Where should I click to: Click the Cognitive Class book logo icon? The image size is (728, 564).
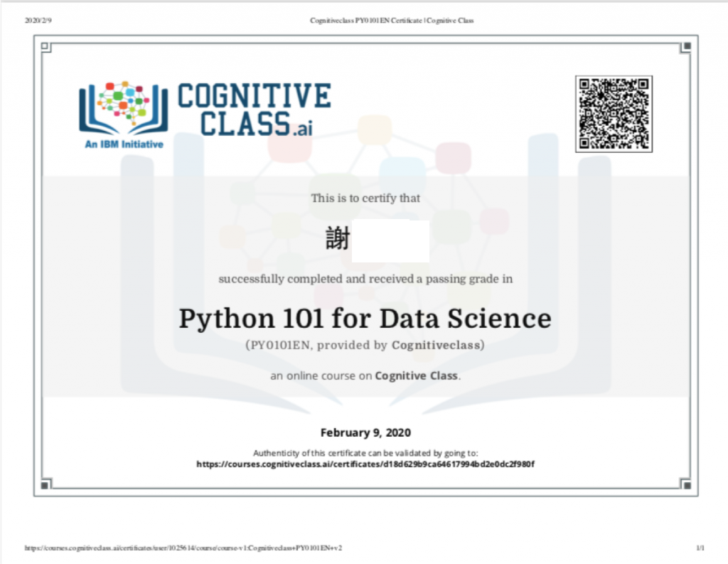[x=123, y=108]
